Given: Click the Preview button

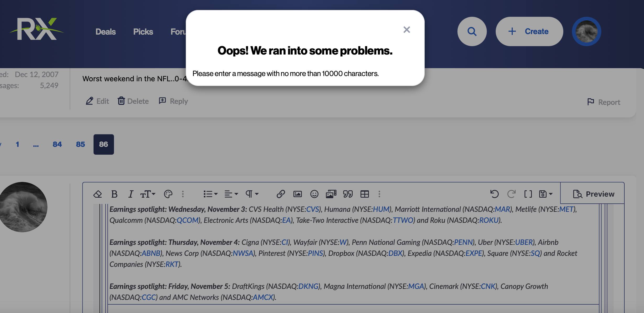Looking at the screenshot, I should (x=593, y=194).
